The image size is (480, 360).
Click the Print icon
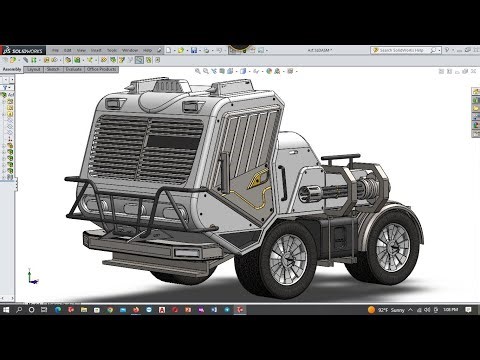coord(206,50)
